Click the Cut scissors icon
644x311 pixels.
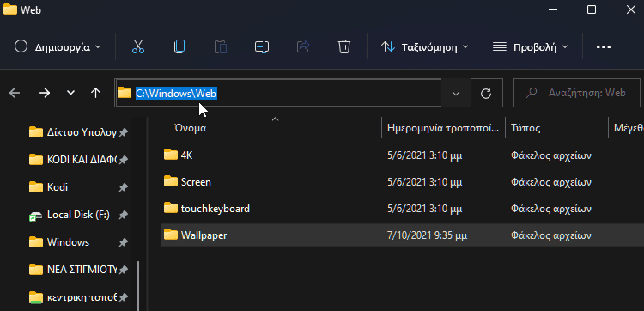[x=138, y=46]
